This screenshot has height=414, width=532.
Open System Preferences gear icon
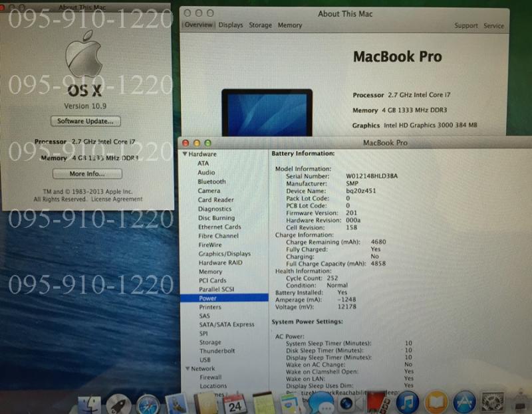coord(493,403)
